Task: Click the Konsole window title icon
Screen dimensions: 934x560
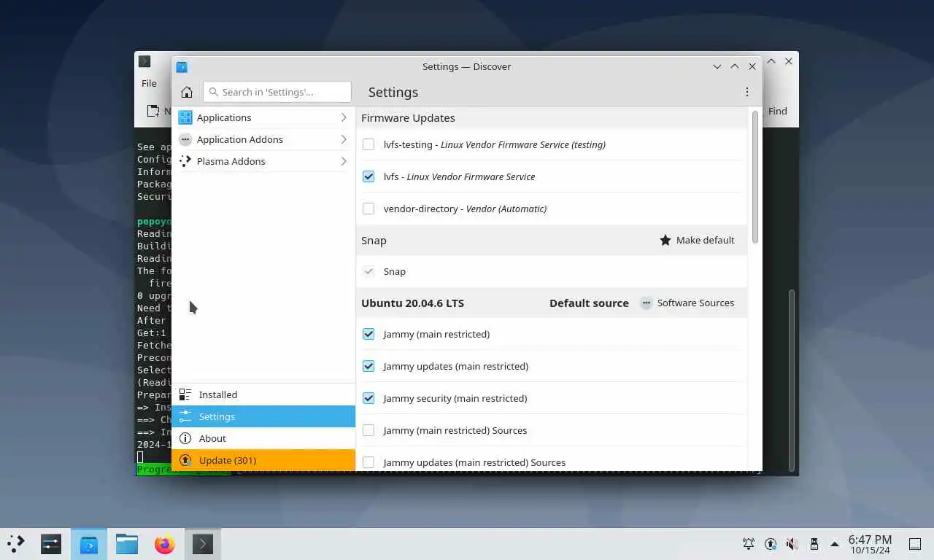Action: click(144, 61)
